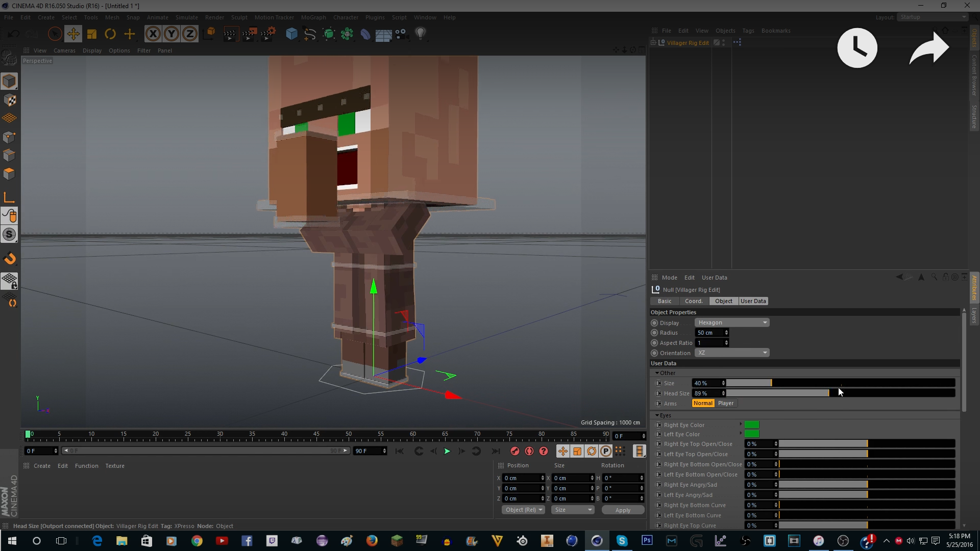Open the Layout Startup dropdown
The height and width of the screenshot is (551, 980).
coord(933,17)
